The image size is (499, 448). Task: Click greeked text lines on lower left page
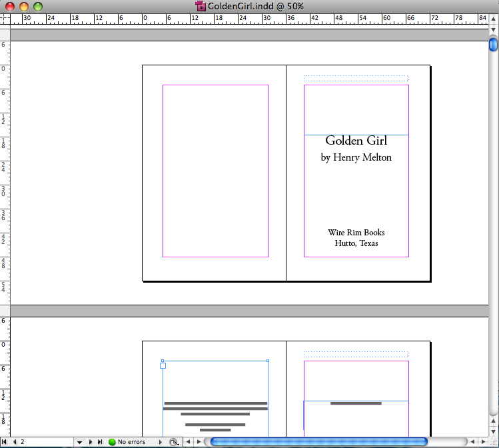point(215,417)
